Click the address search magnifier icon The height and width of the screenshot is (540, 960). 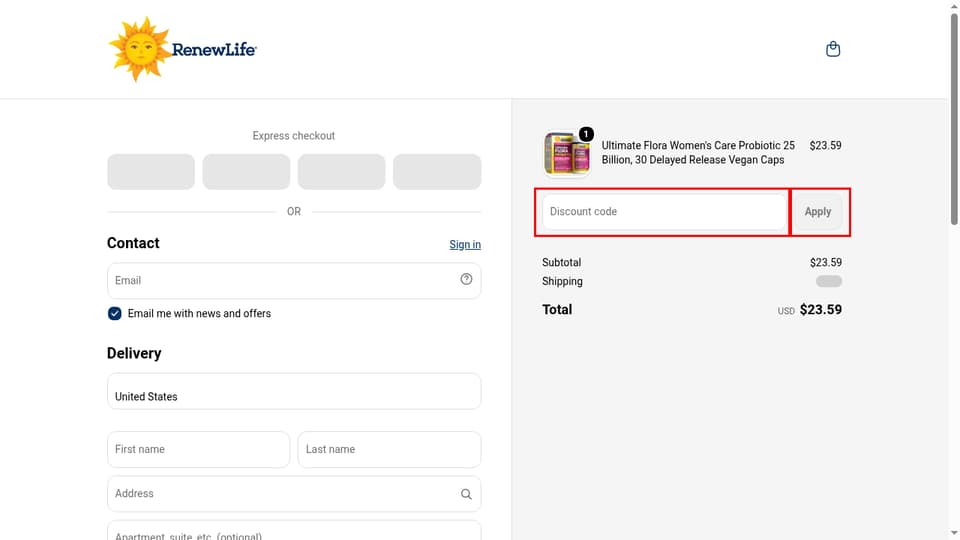coord(466,494)
